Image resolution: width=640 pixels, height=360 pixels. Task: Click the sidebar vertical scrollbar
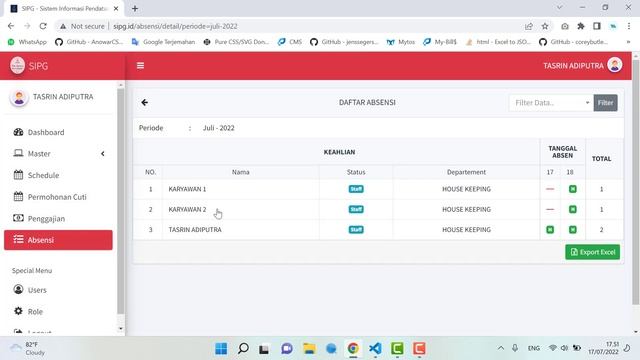[120, 201]
